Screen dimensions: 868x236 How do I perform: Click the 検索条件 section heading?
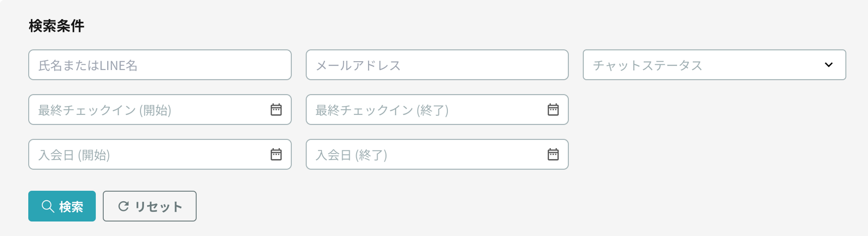point(56,26)
